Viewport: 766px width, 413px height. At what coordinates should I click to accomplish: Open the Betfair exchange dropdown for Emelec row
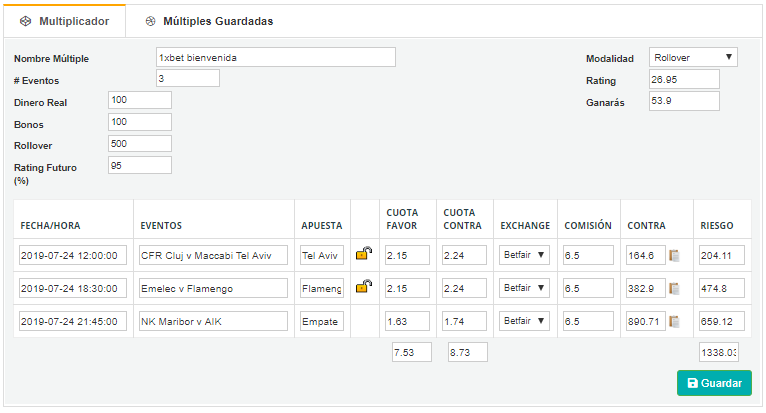pyautogui.click(x=524, y=288)
